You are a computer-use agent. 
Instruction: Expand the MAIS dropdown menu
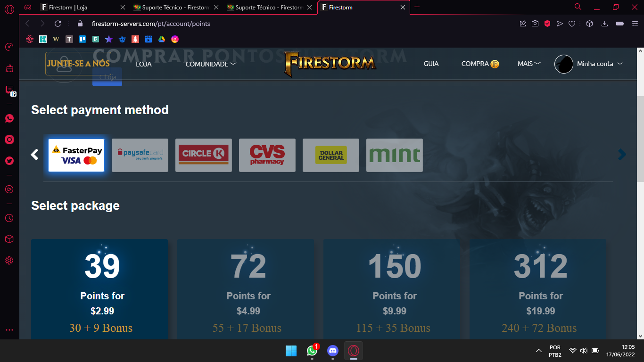[x=529, y=64]
